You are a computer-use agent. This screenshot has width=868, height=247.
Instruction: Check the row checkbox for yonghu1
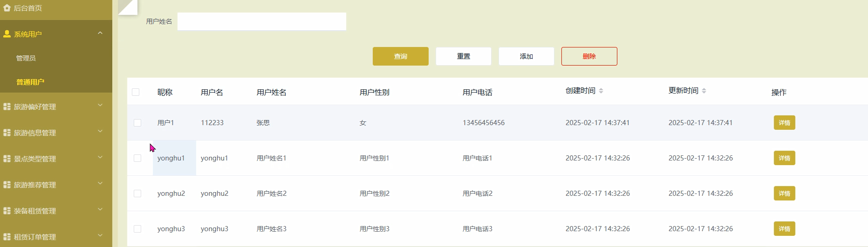point(137,158)
